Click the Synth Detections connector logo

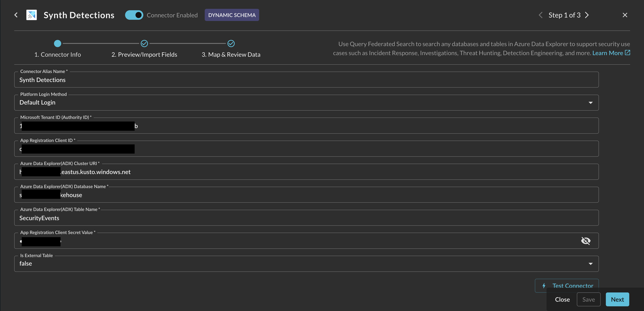click(x=32, y=15)
